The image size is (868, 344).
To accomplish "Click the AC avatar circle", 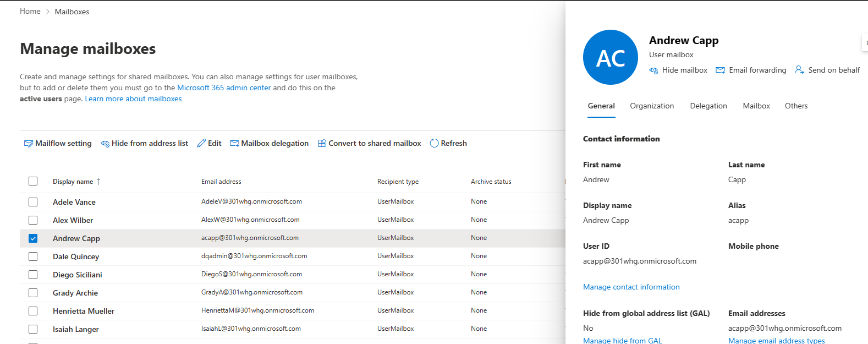I will [x=611, y=57].
